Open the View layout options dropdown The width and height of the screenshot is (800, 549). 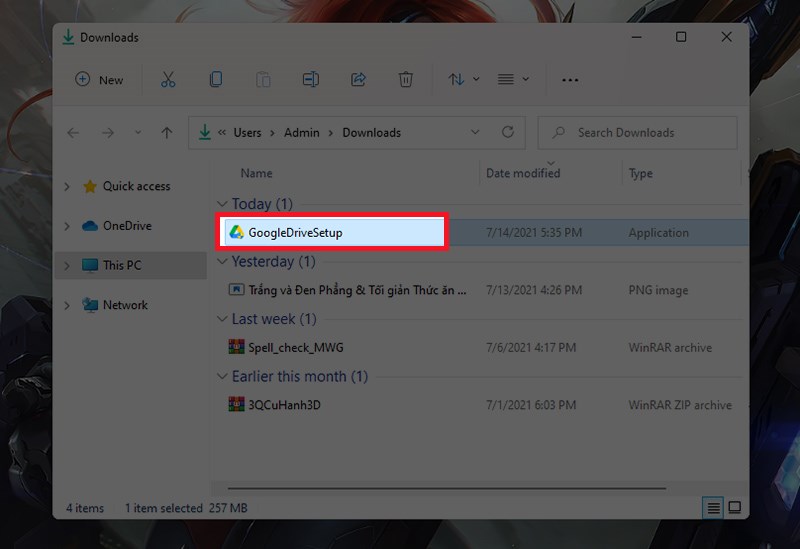[x=513, y=80]
